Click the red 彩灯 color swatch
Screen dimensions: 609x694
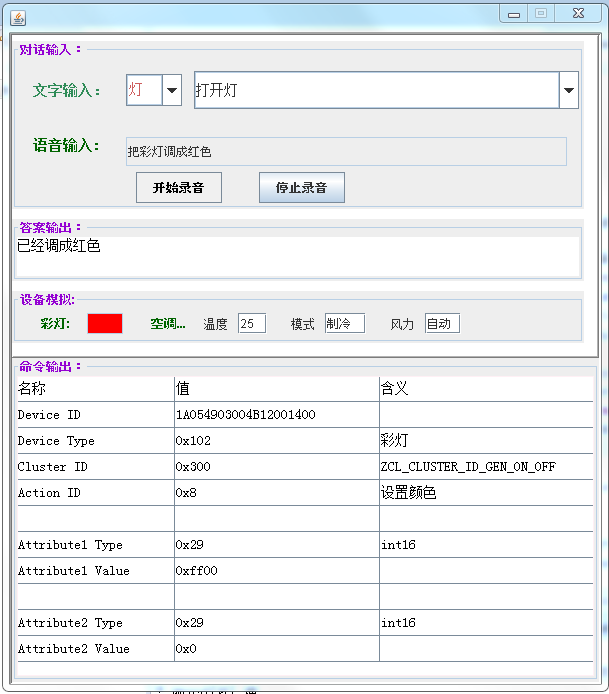105,324
